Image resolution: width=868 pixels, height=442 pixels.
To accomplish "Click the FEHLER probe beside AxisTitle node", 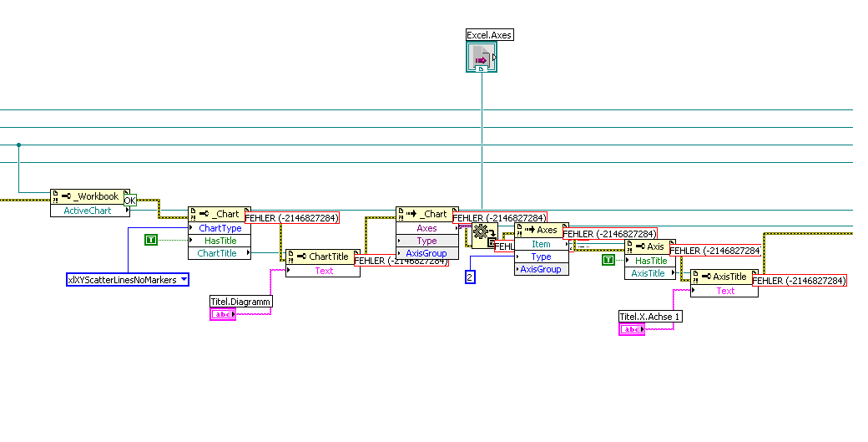I will tap(800, 280).
